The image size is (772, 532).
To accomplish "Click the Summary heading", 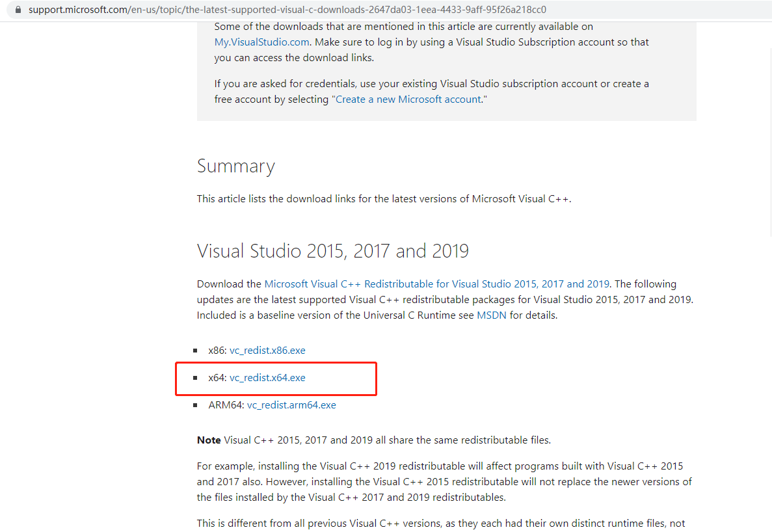I will [236, 166].
